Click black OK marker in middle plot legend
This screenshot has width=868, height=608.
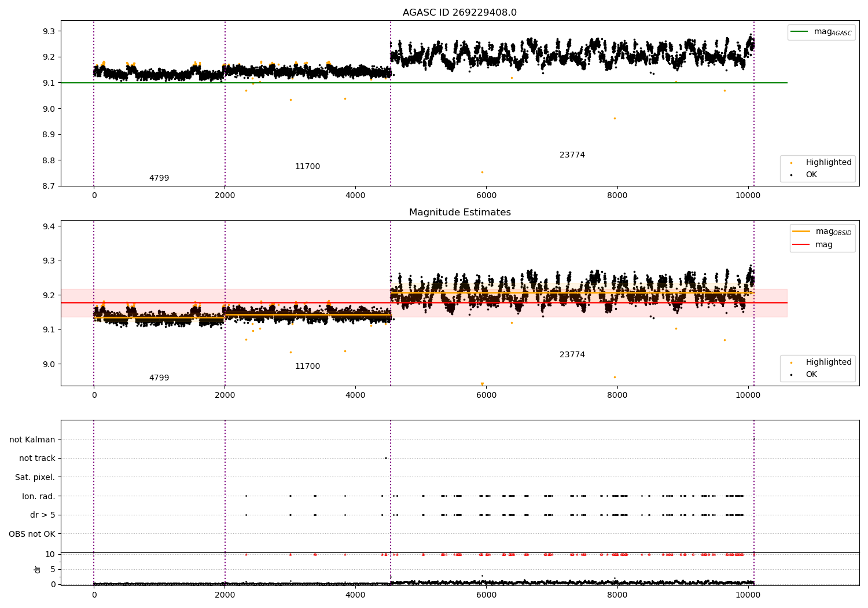point(792,375)
